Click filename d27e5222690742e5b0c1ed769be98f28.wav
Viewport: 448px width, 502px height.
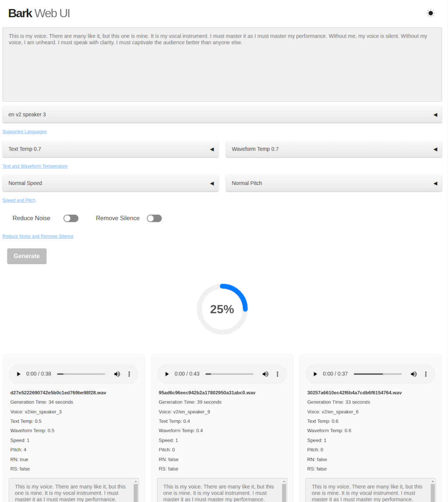[58, 393]
